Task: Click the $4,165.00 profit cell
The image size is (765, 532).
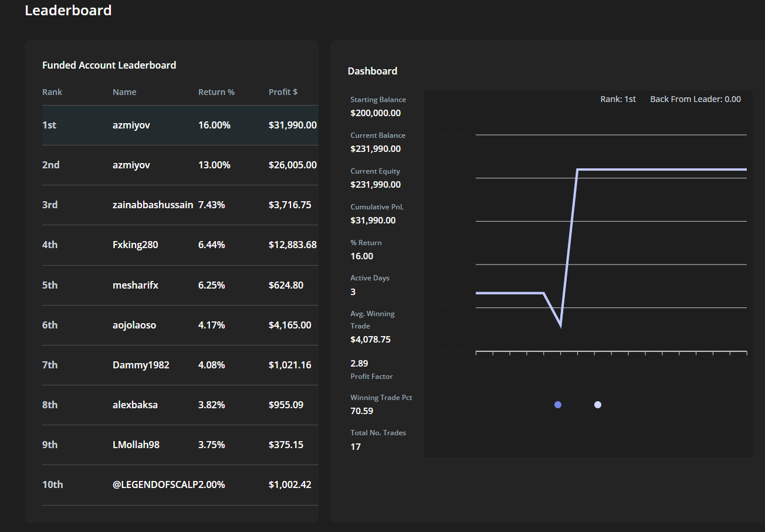Action: [x=290, y=325]
